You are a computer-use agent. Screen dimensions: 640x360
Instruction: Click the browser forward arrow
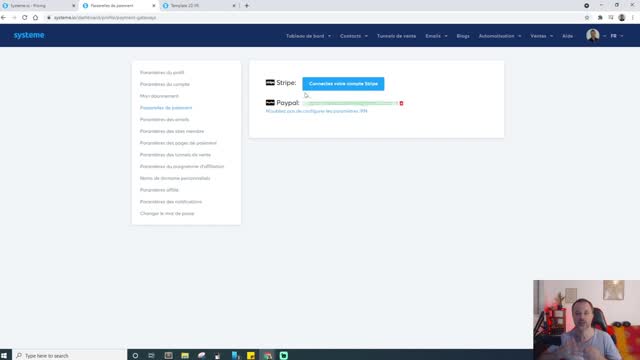(x=14, y=18)
